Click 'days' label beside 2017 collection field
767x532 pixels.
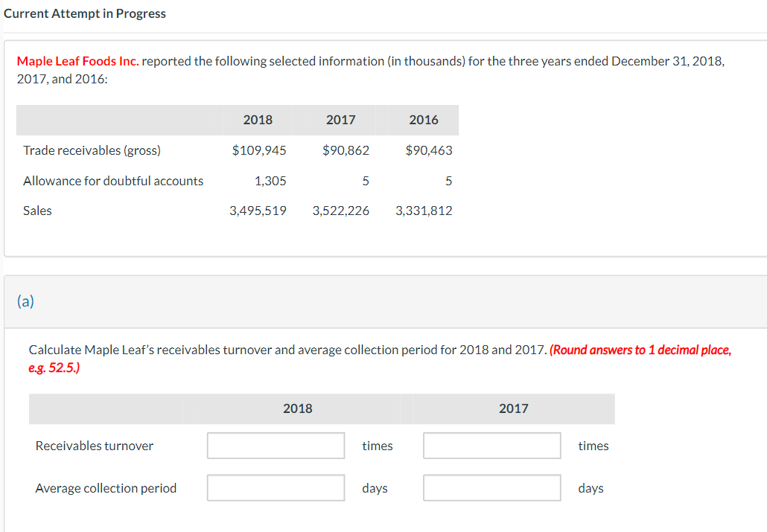(x=591, y=488)
